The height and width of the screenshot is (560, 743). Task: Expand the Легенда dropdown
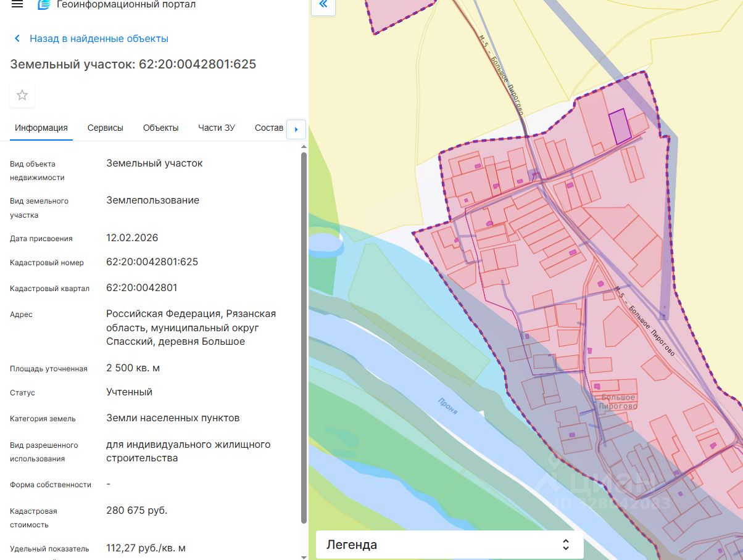click(450, 545)
